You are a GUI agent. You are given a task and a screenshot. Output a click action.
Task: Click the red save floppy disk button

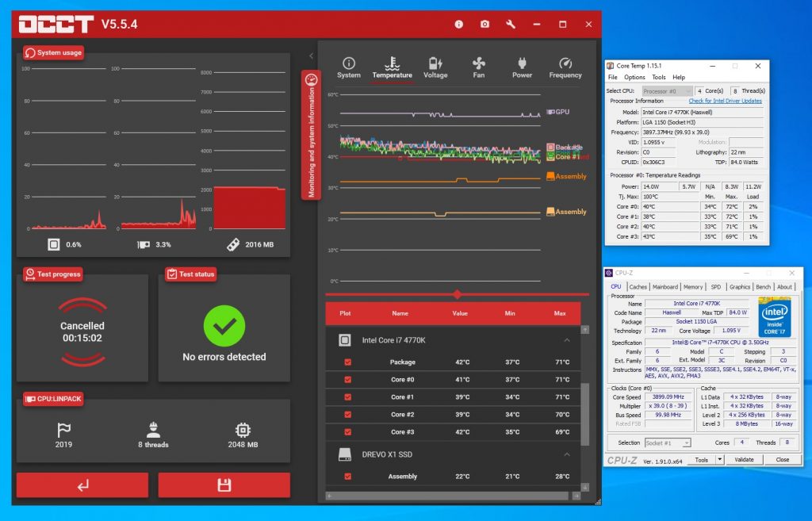224,485
